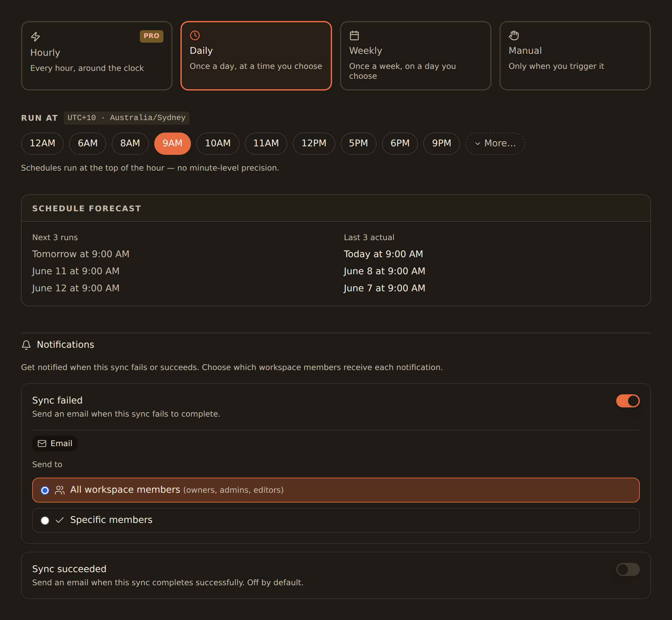Screen dimensions: 672x620
Task: Click the envelope icon in Email chip
Action: click(42, 444)
